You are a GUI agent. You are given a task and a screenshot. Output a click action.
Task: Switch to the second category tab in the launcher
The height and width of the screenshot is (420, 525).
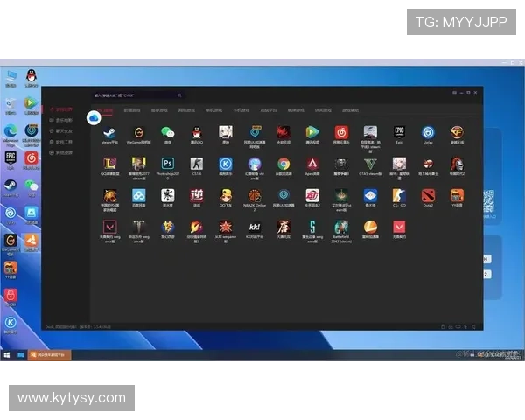click(x=132, y=110)
